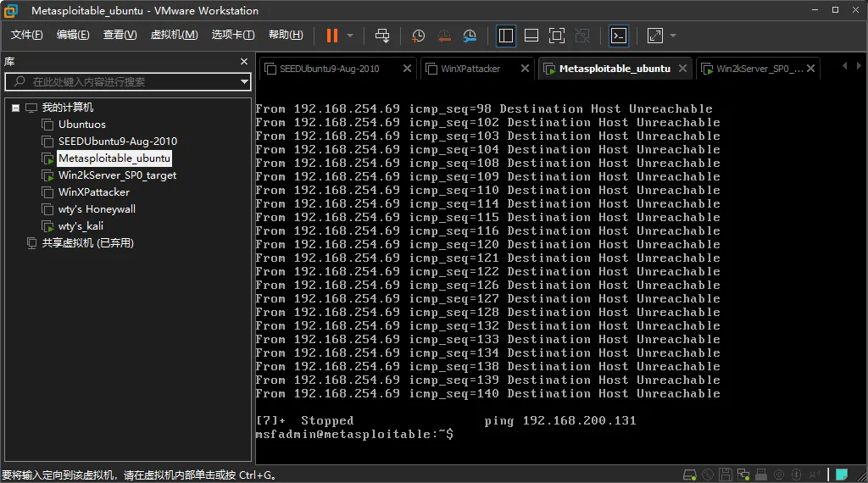Click the floppy drive status icon

[726, 475]
